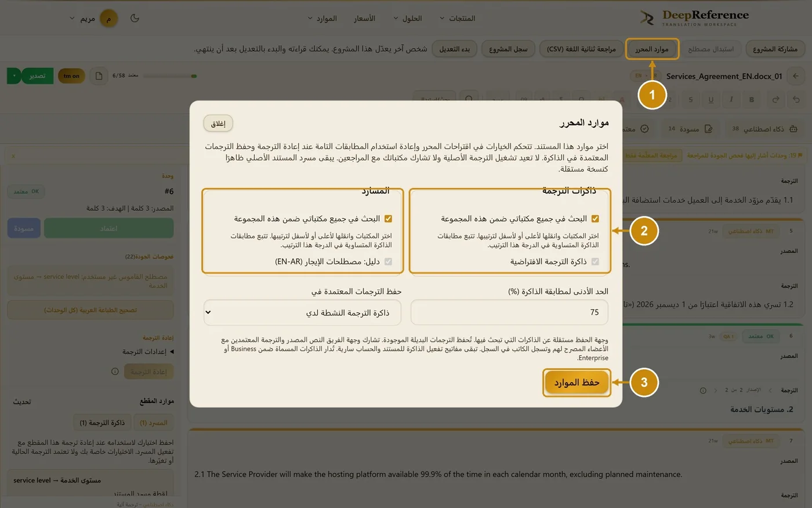Click the info icon in the version navigation row
This screenshot has height=508, width=812.
point(703,391)
